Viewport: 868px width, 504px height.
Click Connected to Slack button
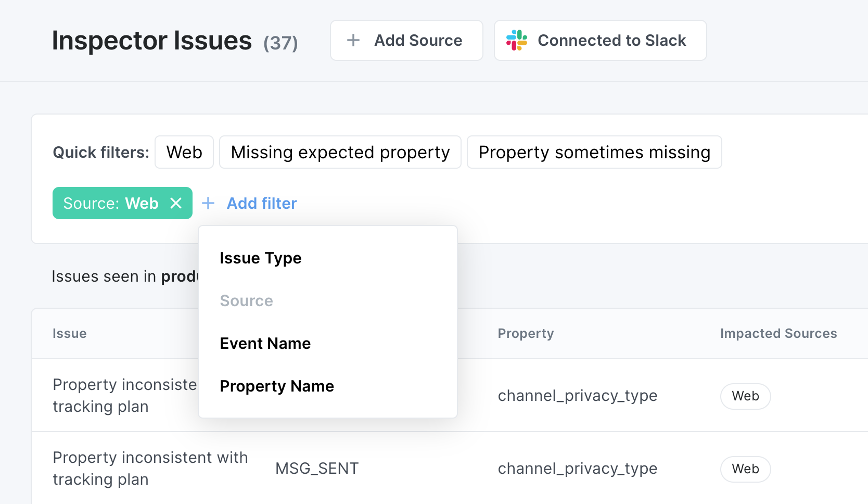(x=600, y=40)
